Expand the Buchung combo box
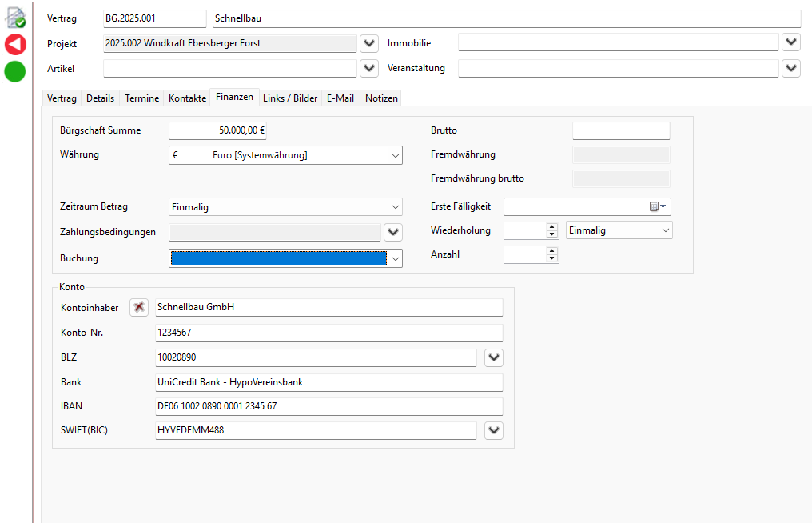 [395, 258]
